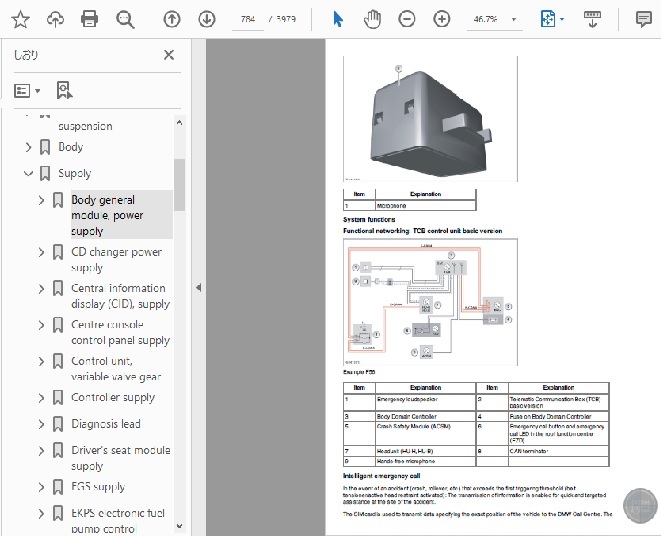Zoom in with the plus button
Screen dimensions: 661x536
[x=441, y=19]
